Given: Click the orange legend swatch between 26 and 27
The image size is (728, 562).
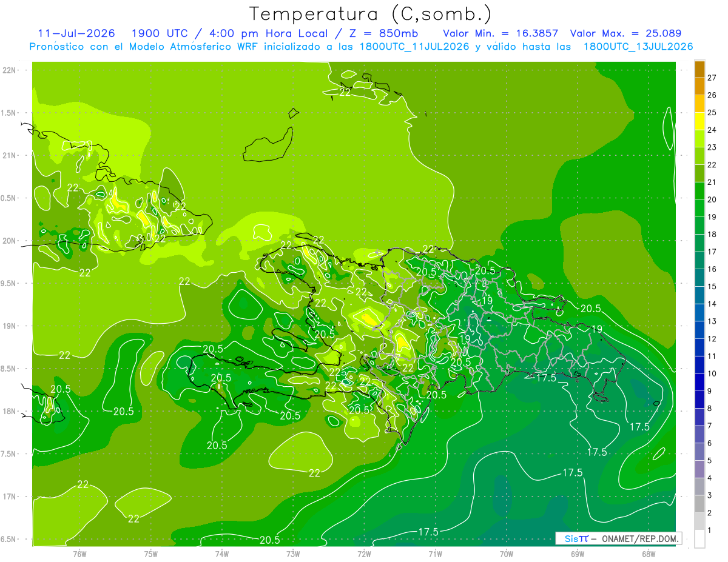Looking at the screenshot, I should (699, 86).
